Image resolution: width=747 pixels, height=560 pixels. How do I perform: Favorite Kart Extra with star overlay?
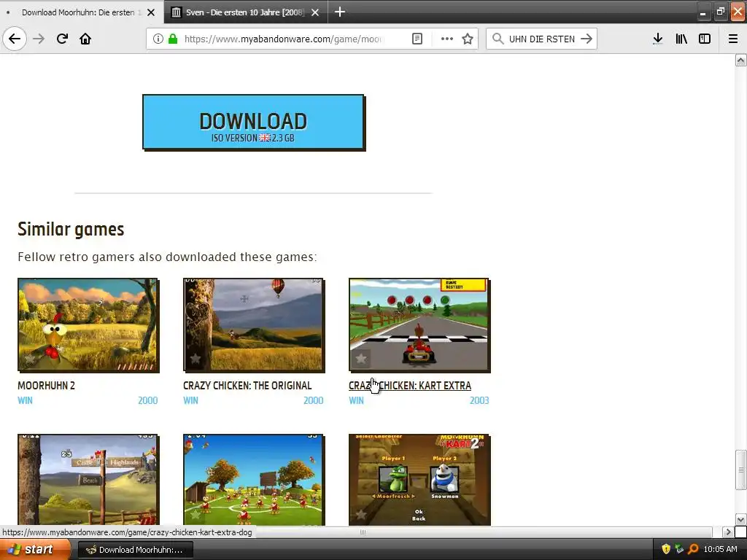pyautogui.click(x=360, y=359)
